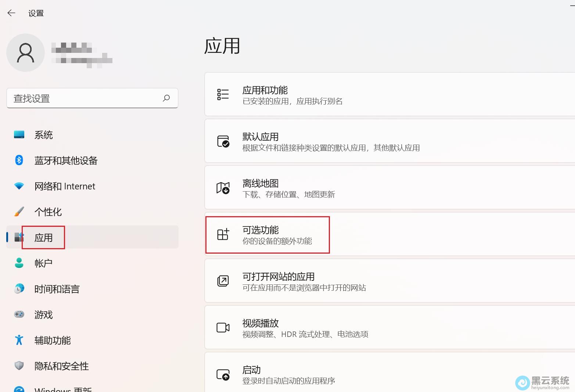Click the accessibility figure icon for 辅助功能
Image resolution: width=575 pixels, height=392 pixels.
[x=18, y=340]
